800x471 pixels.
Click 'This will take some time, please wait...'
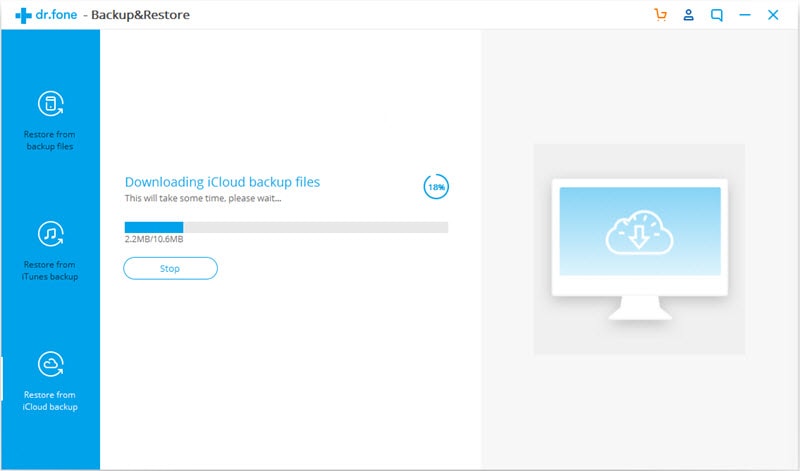pyautogui.click(x=203, y=199)
